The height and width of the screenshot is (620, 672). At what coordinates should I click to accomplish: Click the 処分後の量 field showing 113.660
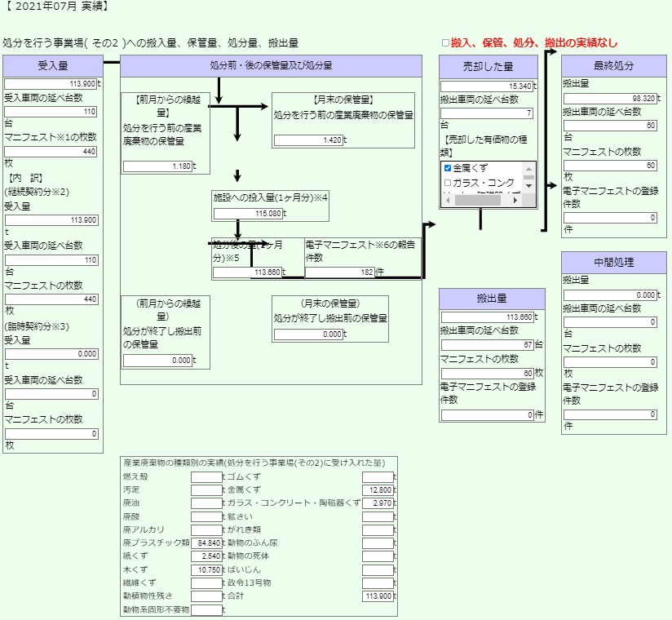click(248, 272)
